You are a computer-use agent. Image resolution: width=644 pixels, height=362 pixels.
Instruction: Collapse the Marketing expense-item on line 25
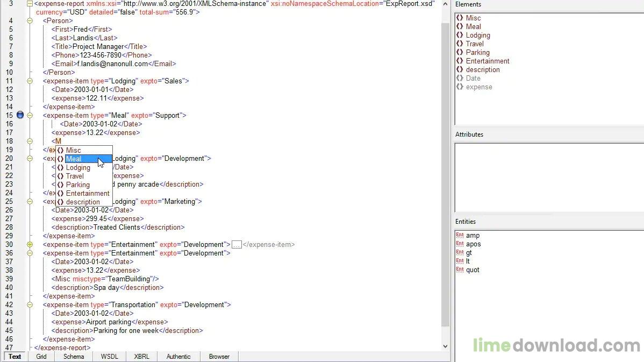coord(30,201)
